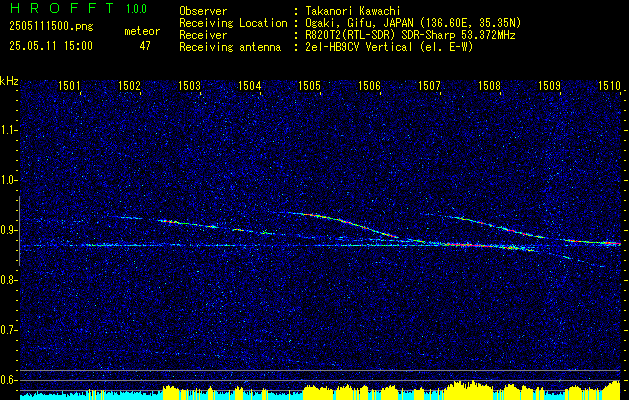Select the file name 2505111500.png

point(51,27)
